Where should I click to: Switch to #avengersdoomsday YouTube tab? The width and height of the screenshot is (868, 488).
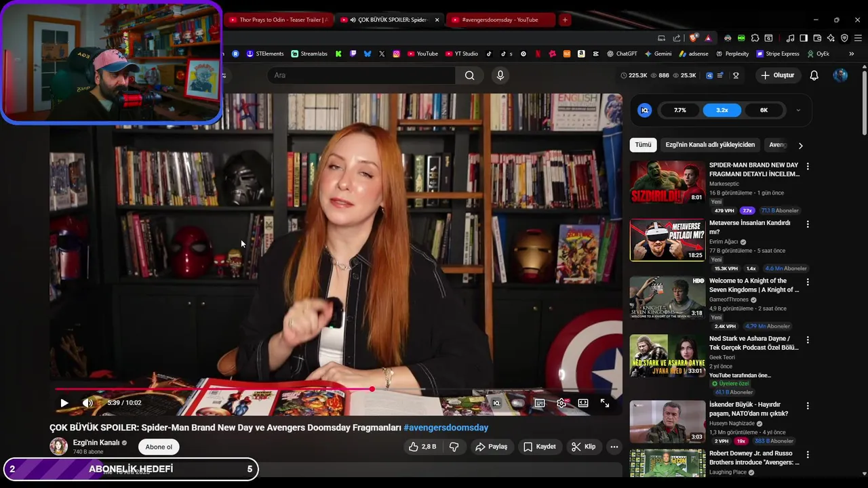click(x=500, y=20)
